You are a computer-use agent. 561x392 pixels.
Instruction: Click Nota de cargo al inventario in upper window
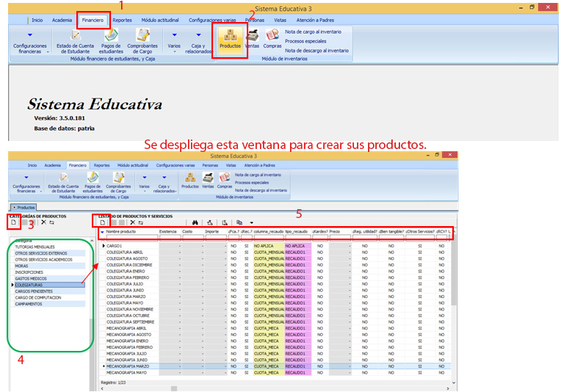click(x=313, y=32)
